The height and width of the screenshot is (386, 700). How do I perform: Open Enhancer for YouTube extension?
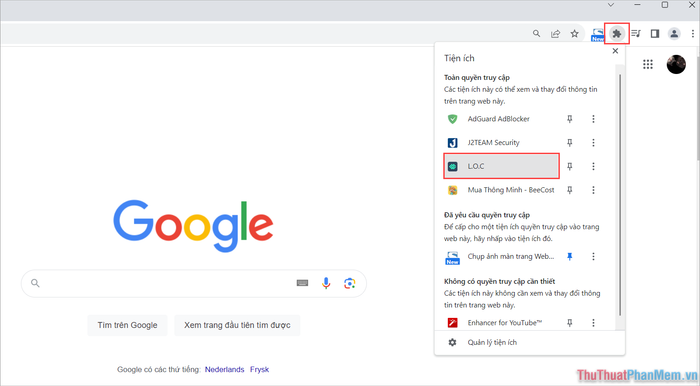(x=501, y=323)
